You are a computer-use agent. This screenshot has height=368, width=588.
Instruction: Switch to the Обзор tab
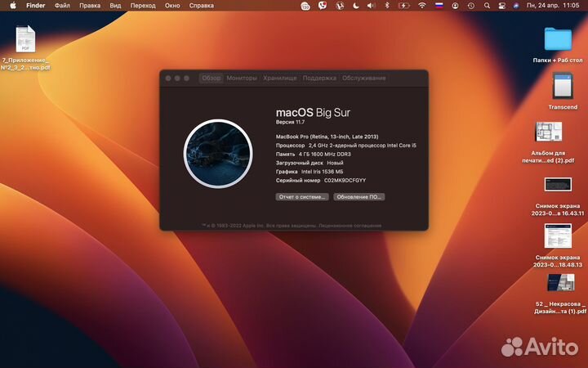[x=212, y=79]
